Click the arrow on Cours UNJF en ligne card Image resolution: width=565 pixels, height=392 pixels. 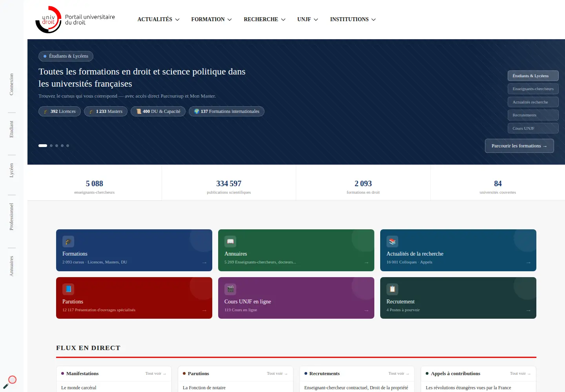(366, 310)
